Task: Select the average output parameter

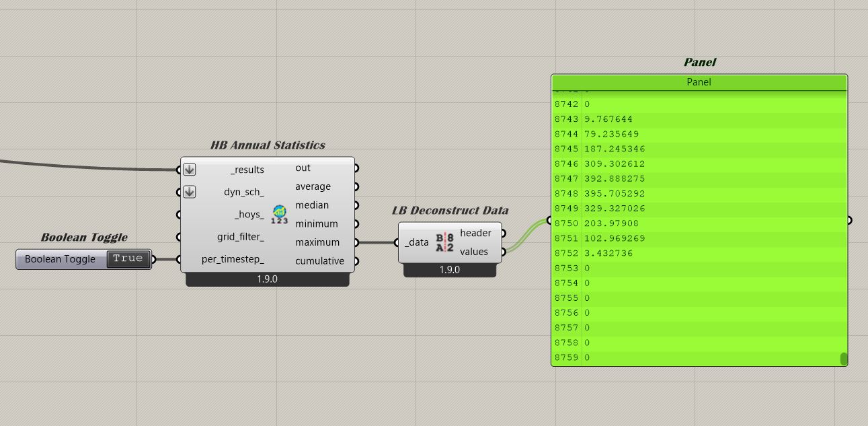Action: (313, 186)
